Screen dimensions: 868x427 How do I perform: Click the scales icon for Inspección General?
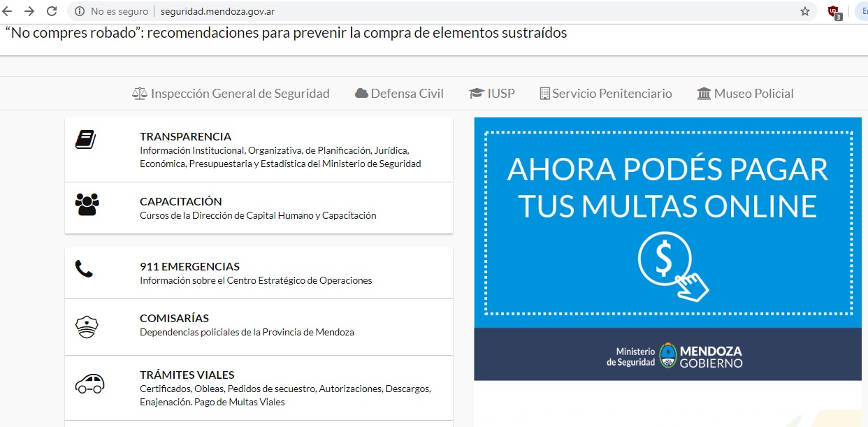coord(140,94)
